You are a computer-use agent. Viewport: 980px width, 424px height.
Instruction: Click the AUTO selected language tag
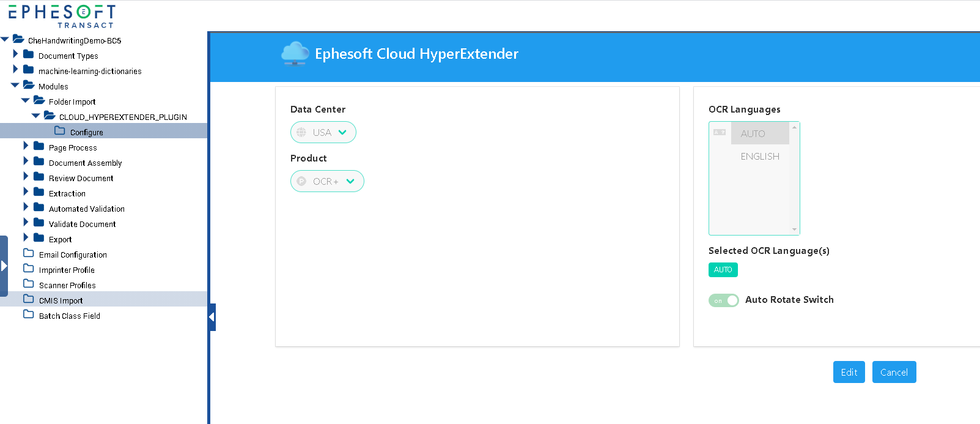[x=723, y=270]
